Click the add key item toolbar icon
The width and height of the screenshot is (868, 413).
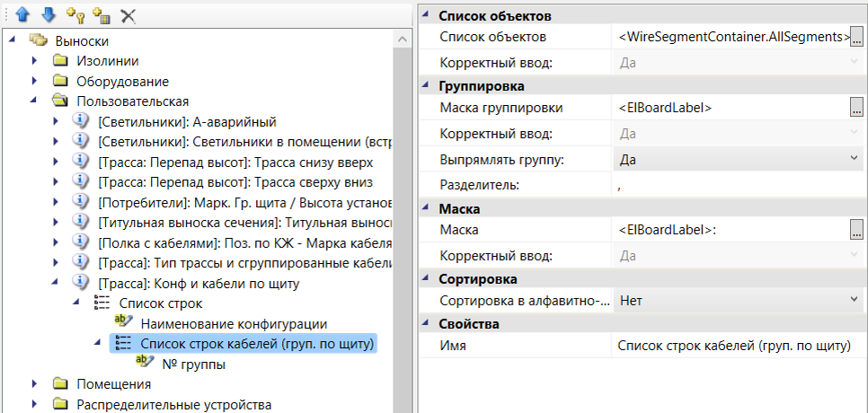tap(75, 15)
